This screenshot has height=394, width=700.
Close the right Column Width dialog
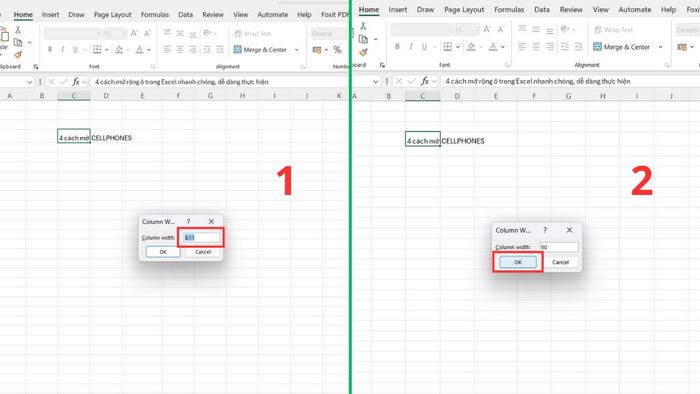(569, 230)
